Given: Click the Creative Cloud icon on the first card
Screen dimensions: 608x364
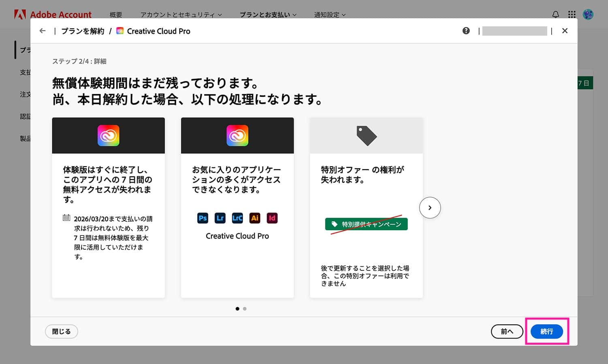Looking at the screenshot, I should pos(108,135).
